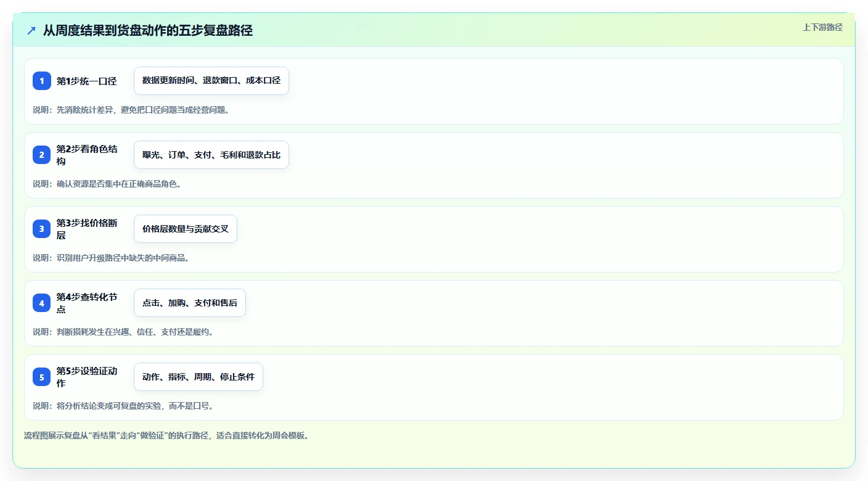Click the 第2步看角色结构 label
The image size is (868, 481).
coord(87,155)
